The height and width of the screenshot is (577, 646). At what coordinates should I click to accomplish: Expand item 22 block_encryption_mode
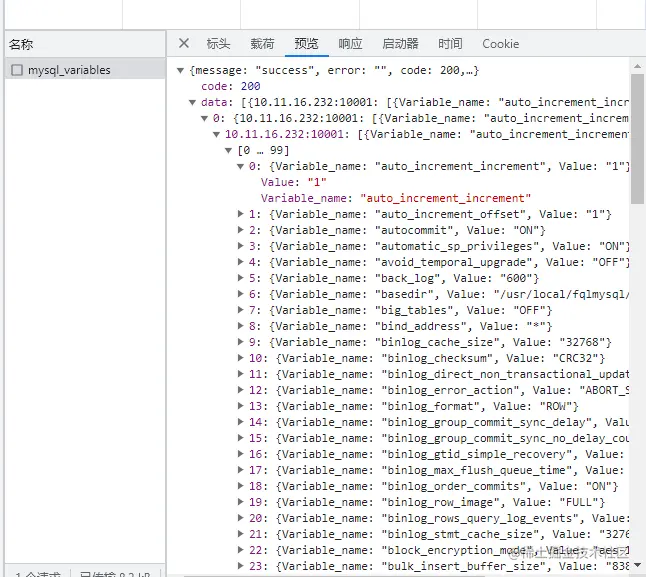point(240,550)
